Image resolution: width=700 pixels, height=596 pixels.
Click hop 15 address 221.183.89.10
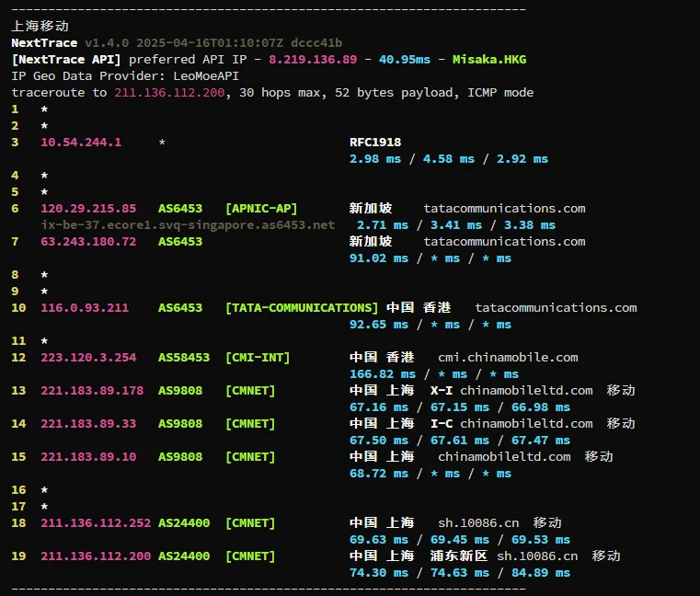pos(88,457)
